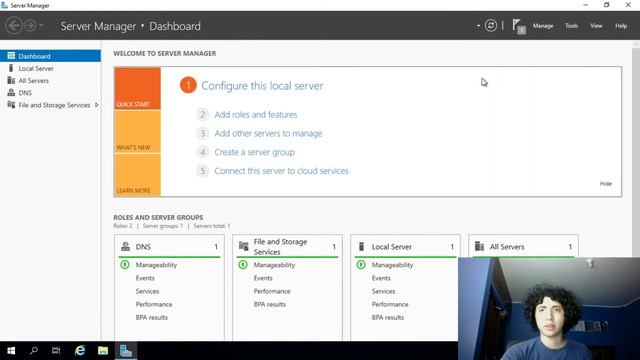Click Configure this local server
Screen dimensions: 640x360
(262, 86)
